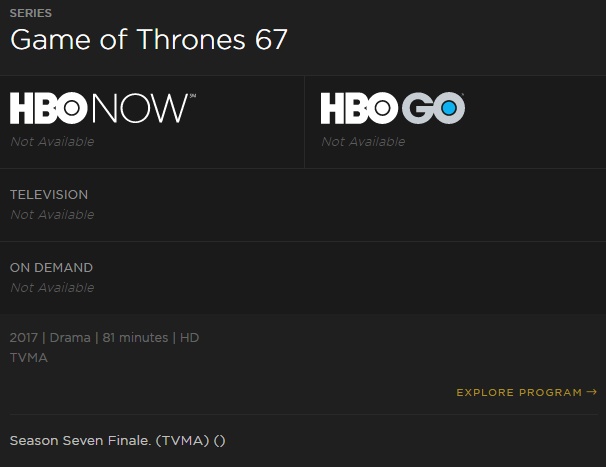606x467 pixels.
Task: Click the NOW wordmark of the logo
Action: coord(141,108)
